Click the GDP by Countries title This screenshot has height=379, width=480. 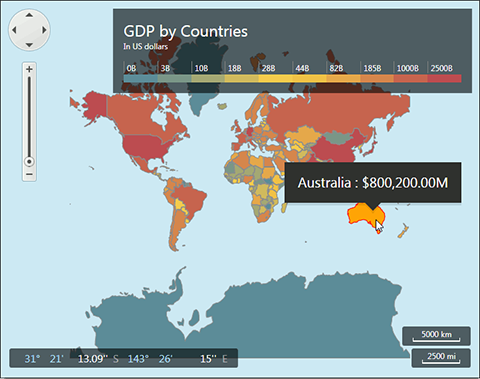[186, 32]
